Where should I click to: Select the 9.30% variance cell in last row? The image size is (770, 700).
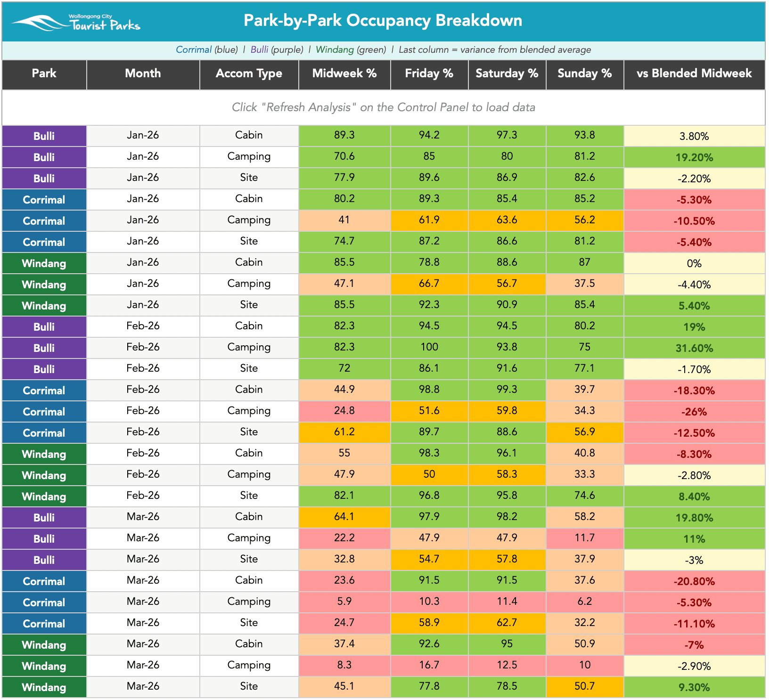pos(695,687)
